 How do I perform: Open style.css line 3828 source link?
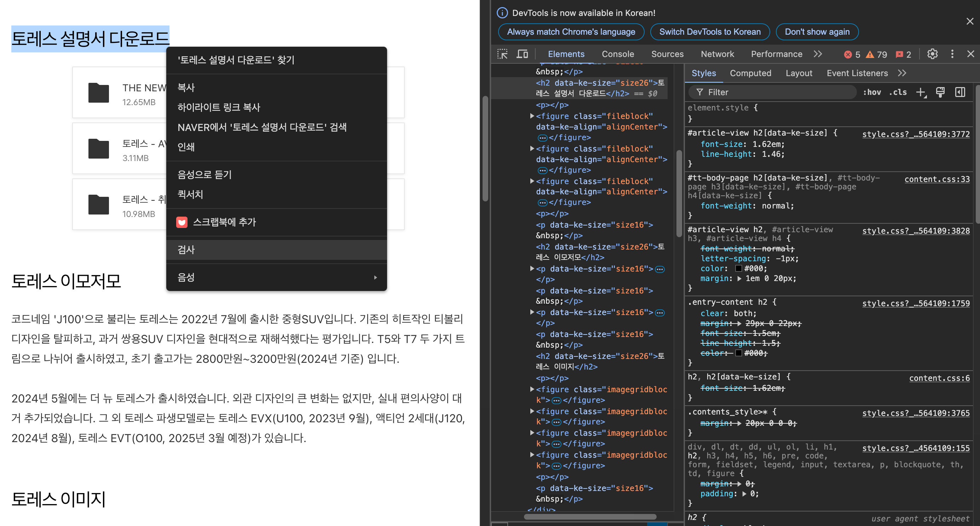pyautogui.click(x=916, y=231)
